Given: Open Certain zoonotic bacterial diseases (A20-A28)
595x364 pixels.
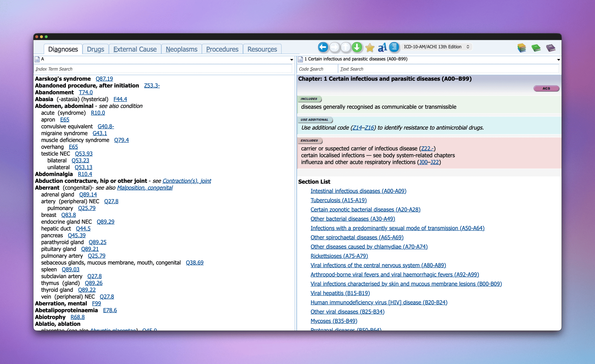Looking at the screenshot, I should 365,209.
